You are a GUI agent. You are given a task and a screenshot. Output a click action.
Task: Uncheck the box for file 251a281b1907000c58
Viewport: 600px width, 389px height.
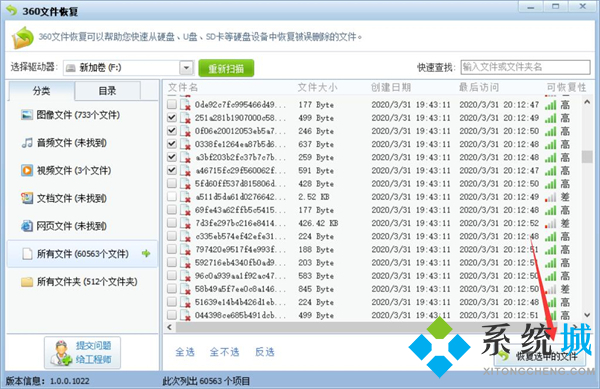[x=172, y=117]
